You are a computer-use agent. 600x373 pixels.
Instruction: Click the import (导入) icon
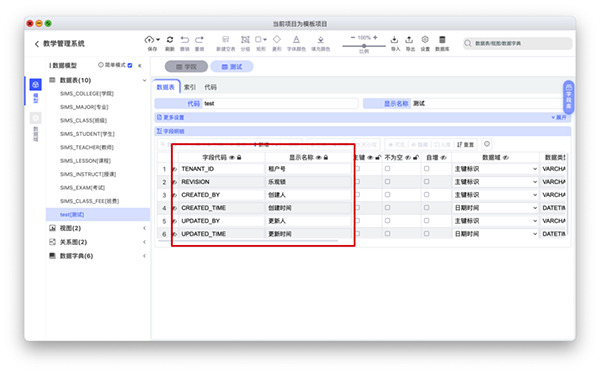(395, 39)
